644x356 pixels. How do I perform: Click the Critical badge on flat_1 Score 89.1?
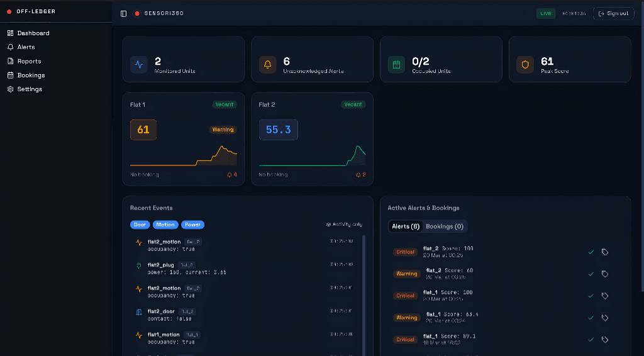coord(406,340)
